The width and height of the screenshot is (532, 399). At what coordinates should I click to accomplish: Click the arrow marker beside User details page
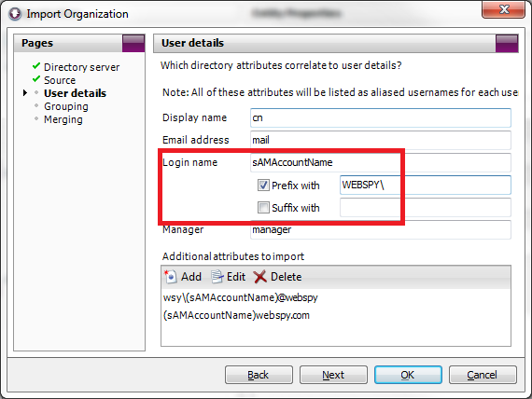25,93
